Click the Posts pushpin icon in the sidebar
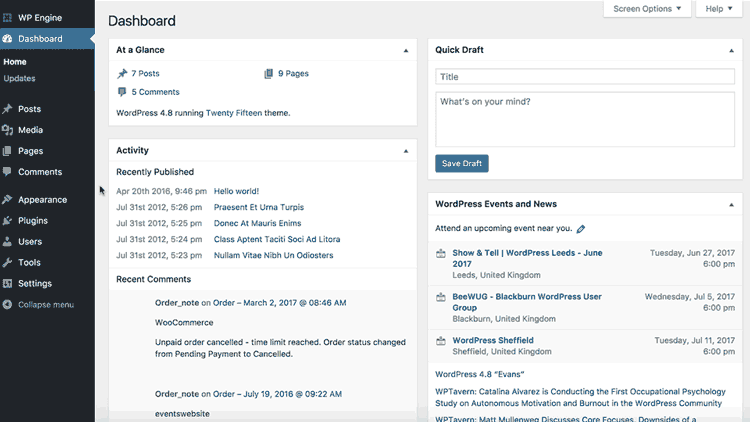Image resolution: width=750 pixels, height=422 pixels. tap(7, 109)
